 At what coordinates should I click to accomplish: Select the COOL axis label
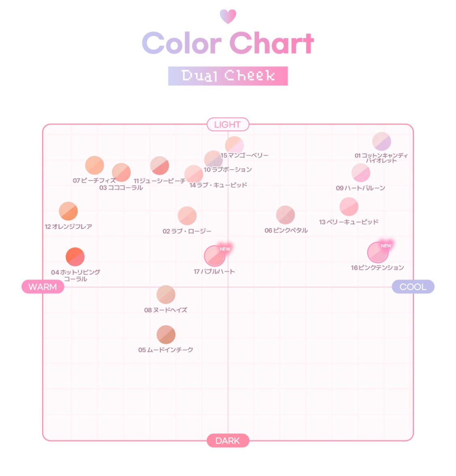413,287
